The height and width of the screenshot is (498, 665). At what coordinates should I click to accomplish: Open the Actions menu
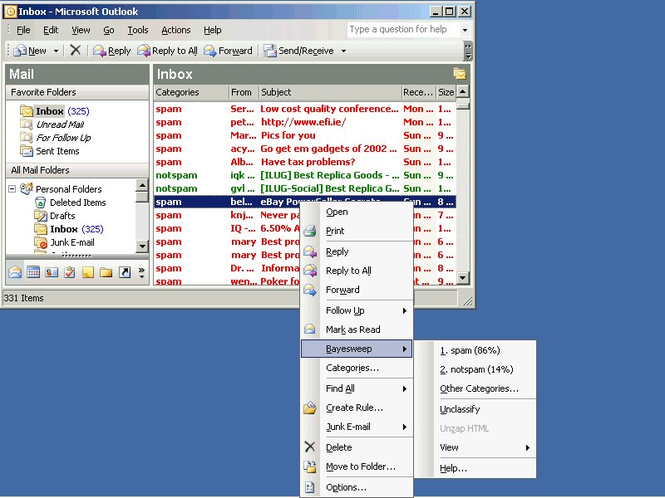[176, 30]
